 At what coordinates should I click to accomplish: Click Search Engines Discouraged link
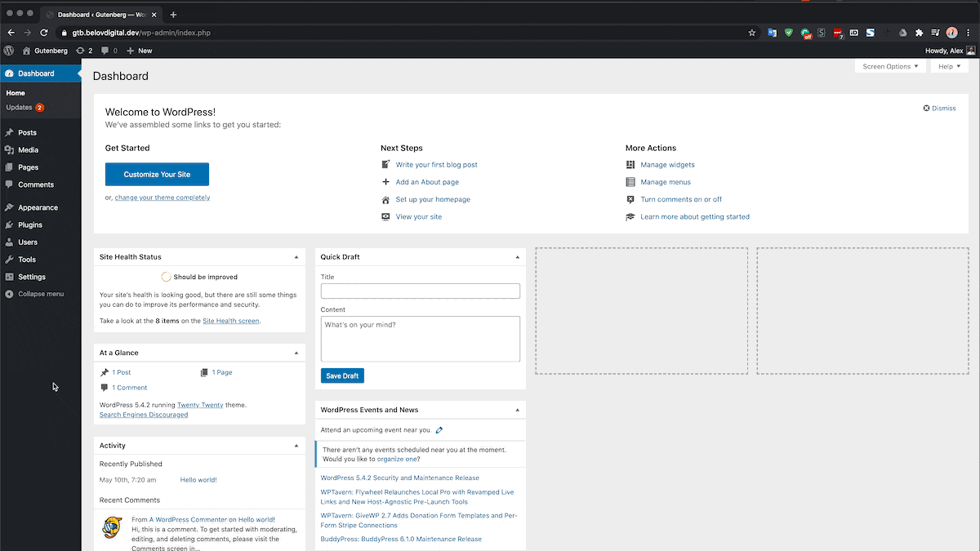[x=144, y=415]
